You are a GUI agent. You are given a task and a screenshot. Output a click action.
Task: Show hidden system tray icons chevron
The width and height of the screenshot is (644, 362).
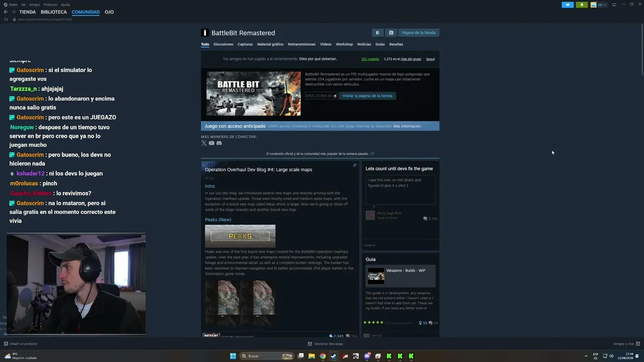[x=586, y=356]
